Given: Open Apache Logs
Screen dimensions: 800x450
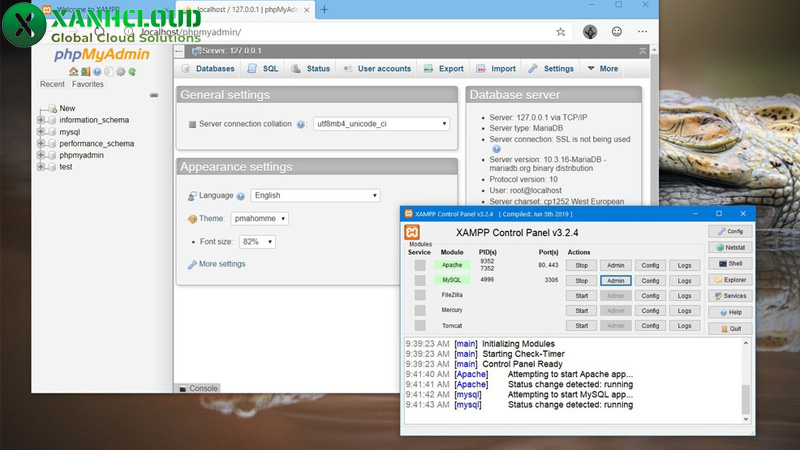Looking at the screenshot, I should [684, 265].
